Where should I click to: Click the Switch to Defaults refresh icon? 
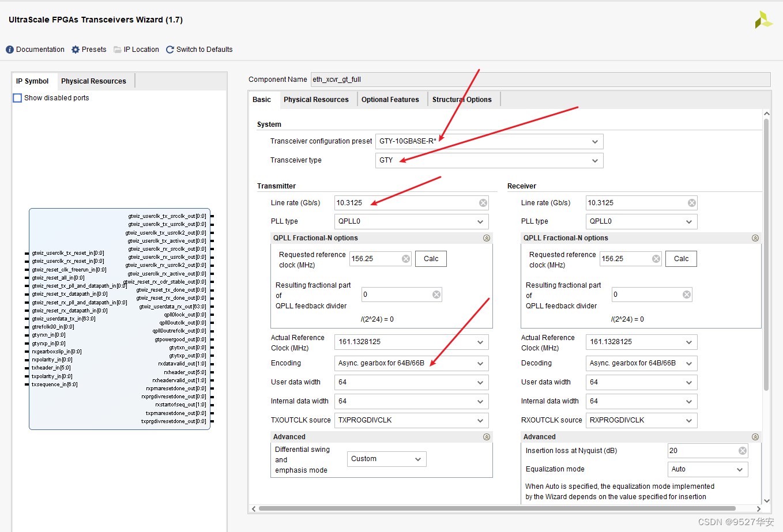170,50
